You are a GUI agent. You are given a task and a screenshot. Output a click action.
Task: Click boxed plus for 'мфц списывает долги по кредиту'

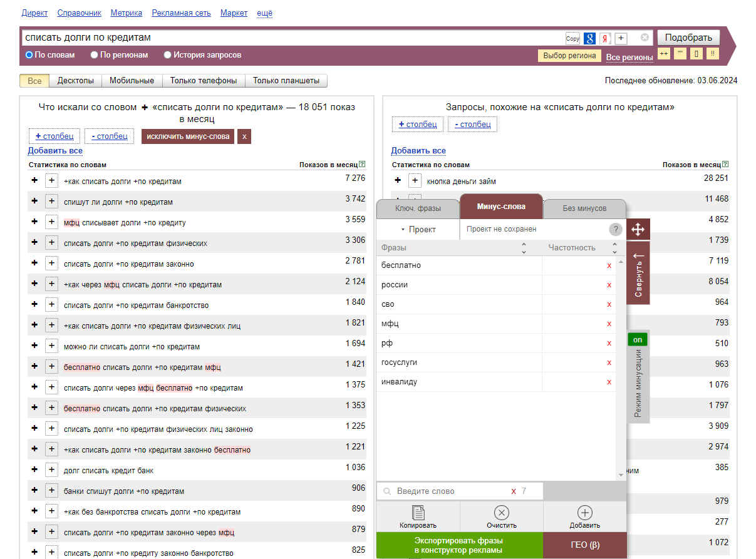[x=51, y=222]
